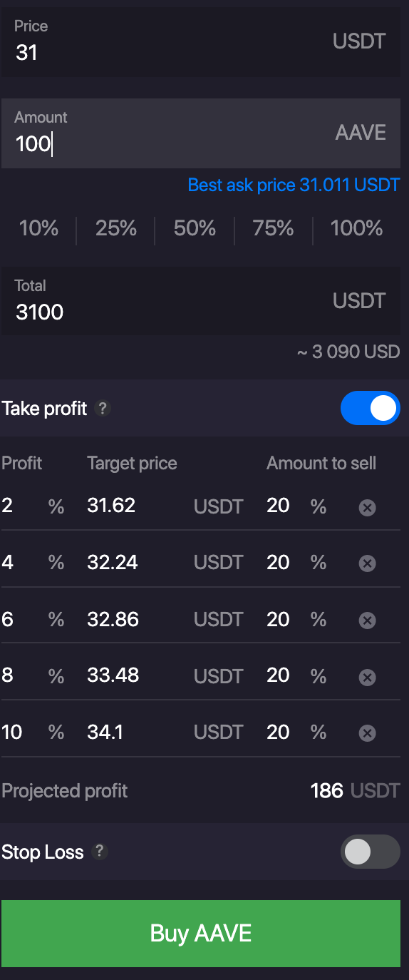Open the Stop Loss help icon

[x=100, y=852]
